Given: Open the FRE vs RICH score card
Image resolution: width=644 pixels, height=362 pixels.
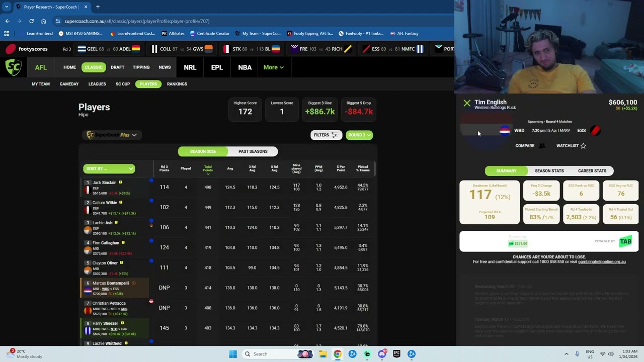Looking at the screenshot, I should [321, 49].
